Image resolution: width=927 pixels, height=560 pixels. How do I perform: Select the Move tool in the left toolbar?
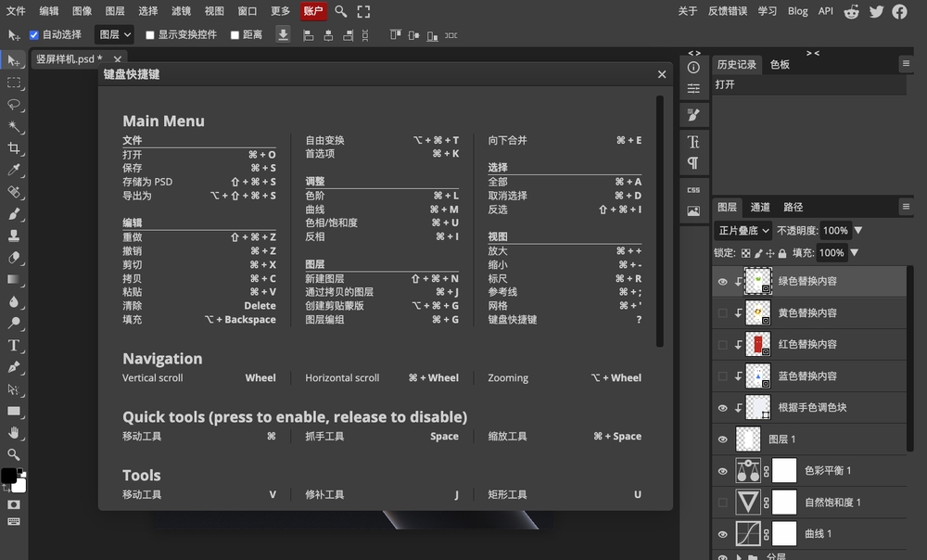[x=14, y=60]
